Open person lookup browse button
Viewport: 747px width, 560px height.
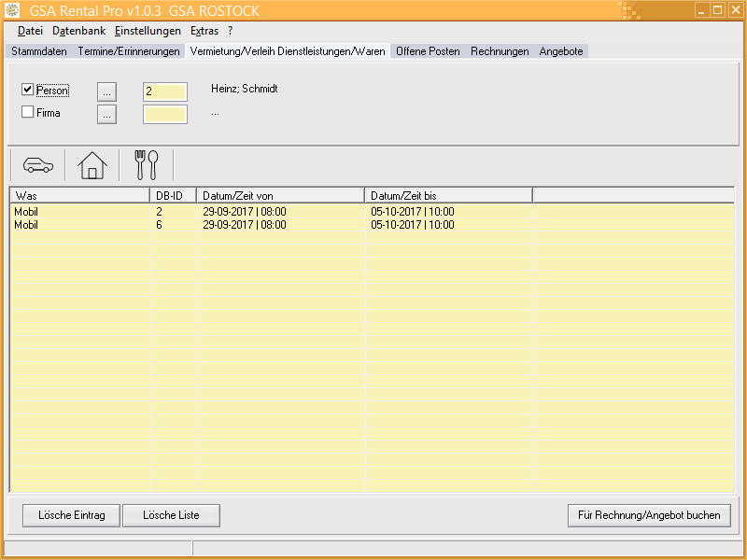pos(107,91)
